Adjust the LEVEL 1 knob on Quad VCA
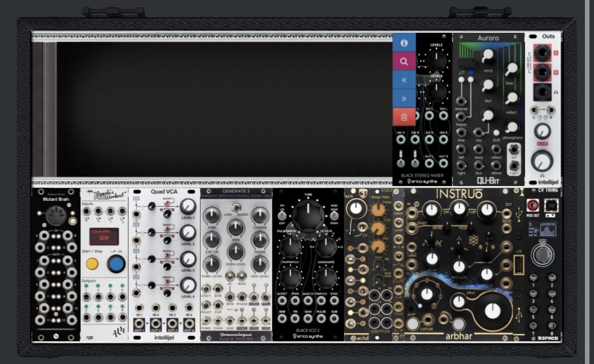 (x=188, y=206)
